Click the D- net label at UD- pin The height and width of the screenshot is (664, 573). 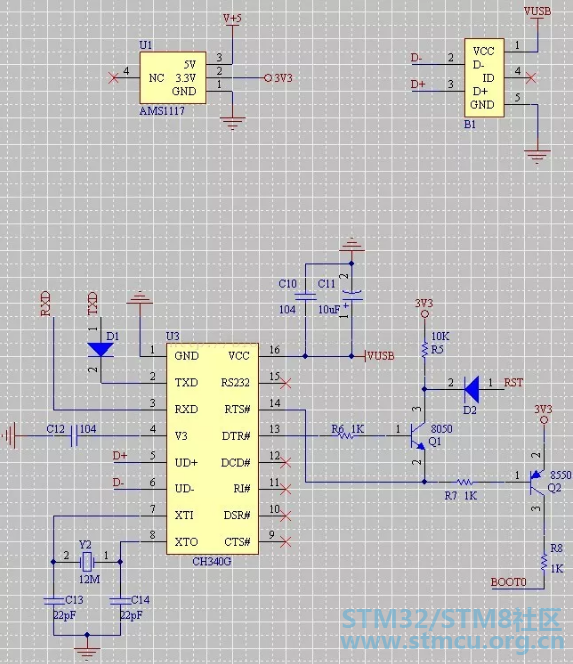coord(118,482)
